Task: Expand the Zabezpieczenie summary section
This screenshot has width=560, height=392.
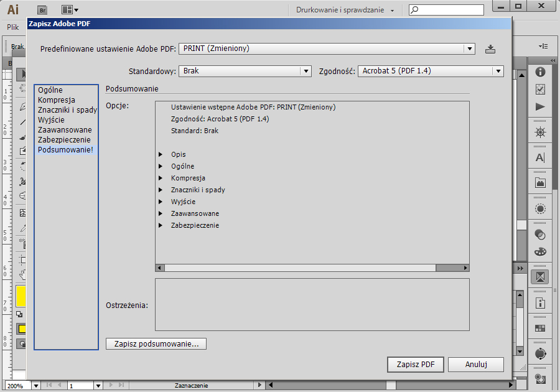Action: (161, 225)
